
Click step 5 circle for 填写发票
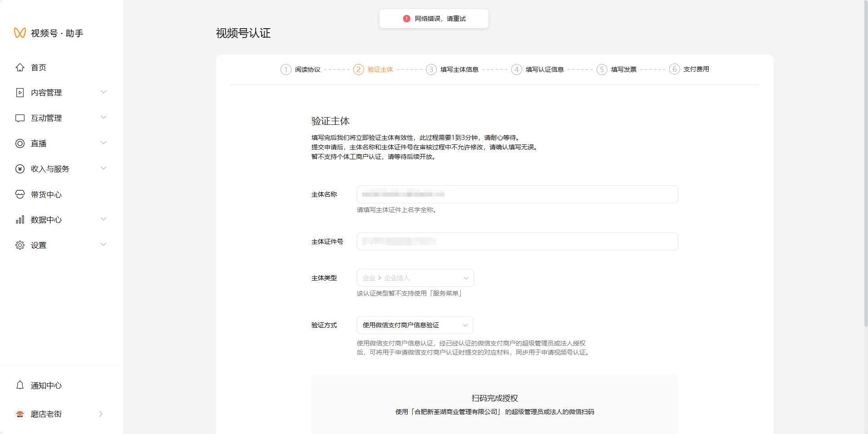tap(602, 69)
